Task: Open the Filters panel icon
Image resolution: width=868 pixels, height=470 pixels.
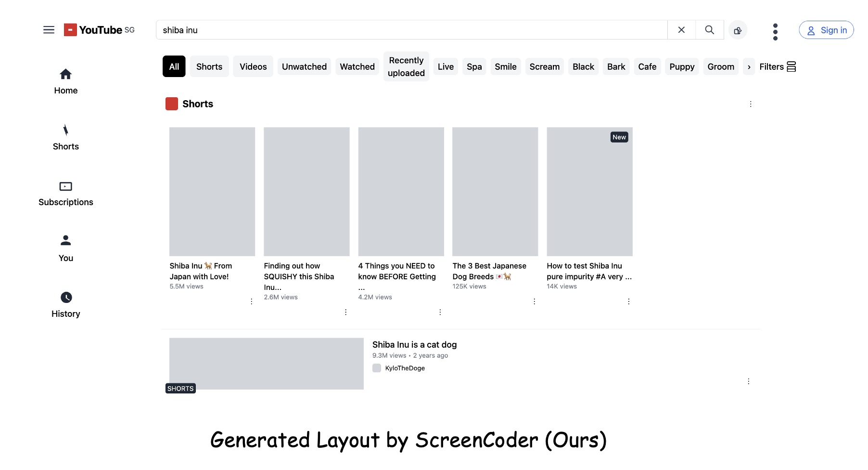Action: pyautogui.click(x=791, y=66)
